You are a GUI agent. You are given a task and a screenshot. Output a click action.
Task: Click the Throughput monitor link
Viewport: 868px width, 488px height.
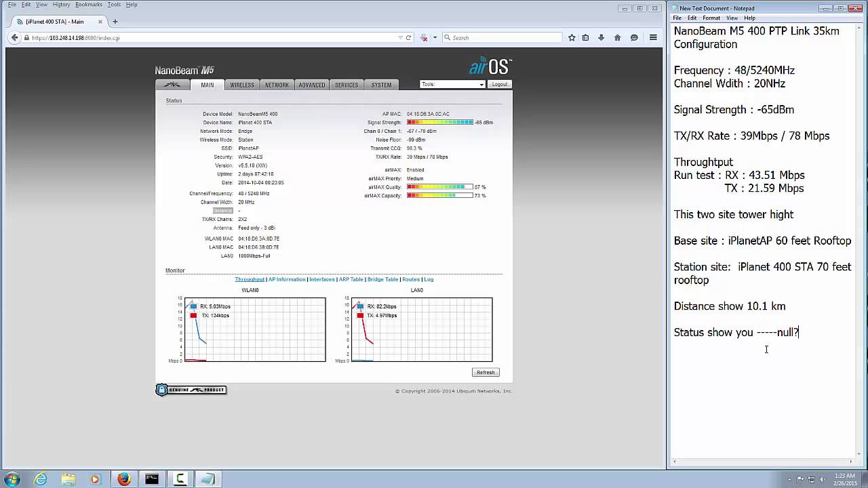[250, 279]
